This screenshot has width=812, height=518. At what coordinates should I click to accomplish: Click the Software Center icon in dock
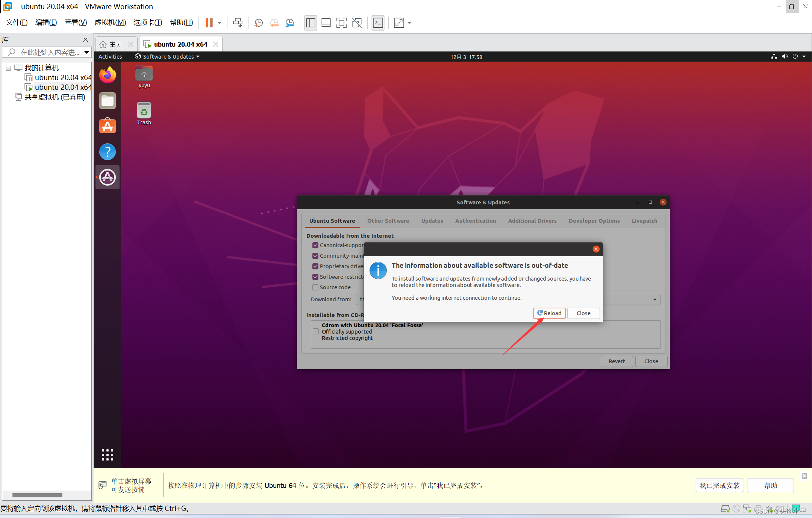pos(107,127)
